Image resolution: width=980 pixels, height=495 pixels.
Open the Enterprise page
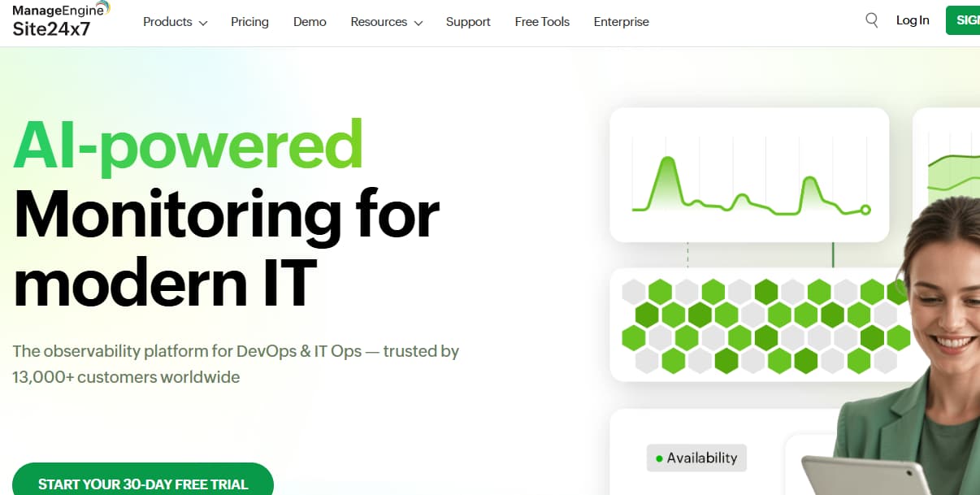621,22
